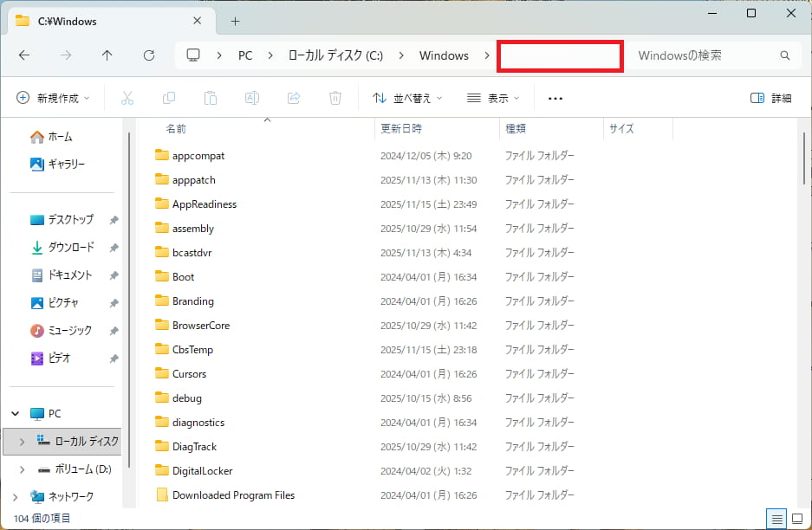Click the Copy icon in toolbar
Screen dimensions: 812x530
click(x=169, y=98)
